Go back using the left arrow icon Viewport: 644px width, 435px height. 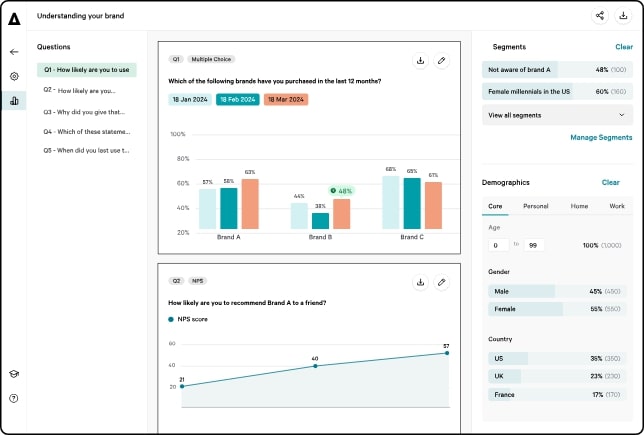click(x=14, y=52)
